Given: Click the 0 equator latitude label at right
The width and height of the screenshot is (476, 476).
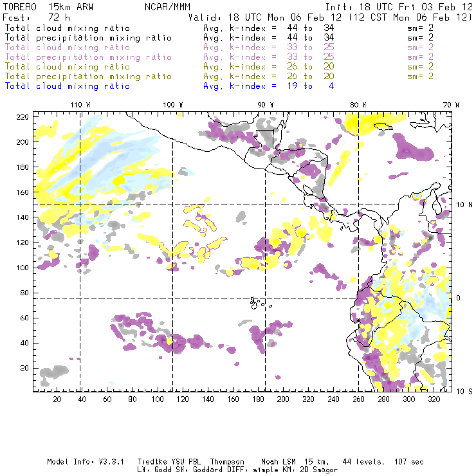Looking at the screenshot, I should (x=459, y=298).
